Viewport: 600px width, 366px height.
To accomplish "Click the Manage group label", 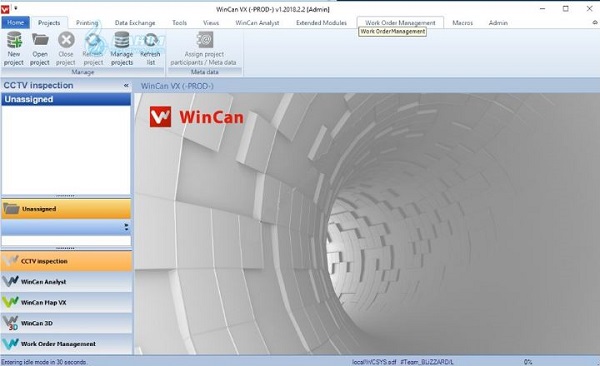I will (x=83, y=72).
